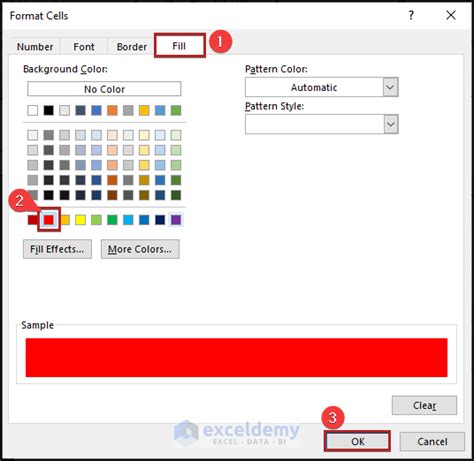Close the Format Cells dialog
474x461 pixels.
(x=451, y=15)
